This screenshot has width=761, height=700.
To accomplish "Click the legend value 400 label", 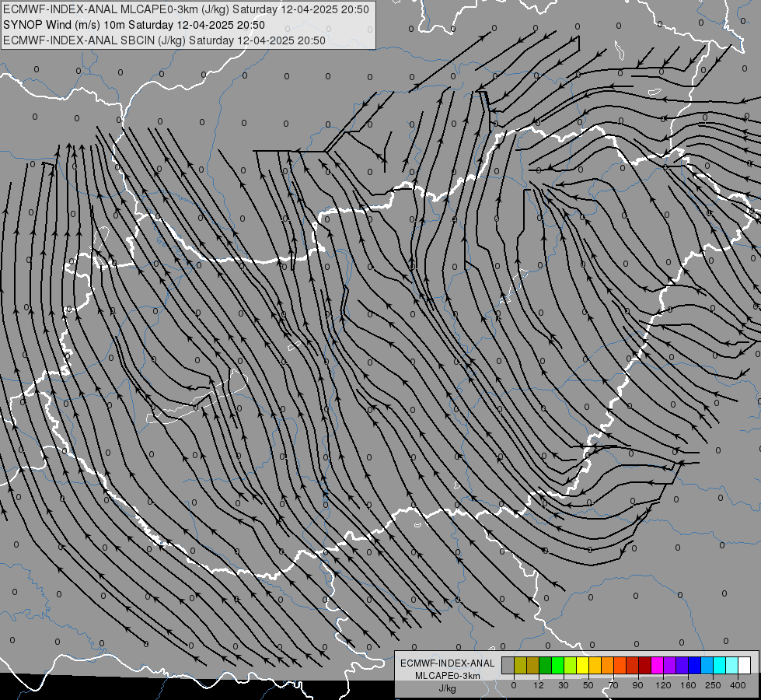I will click(x=738, y=685).
